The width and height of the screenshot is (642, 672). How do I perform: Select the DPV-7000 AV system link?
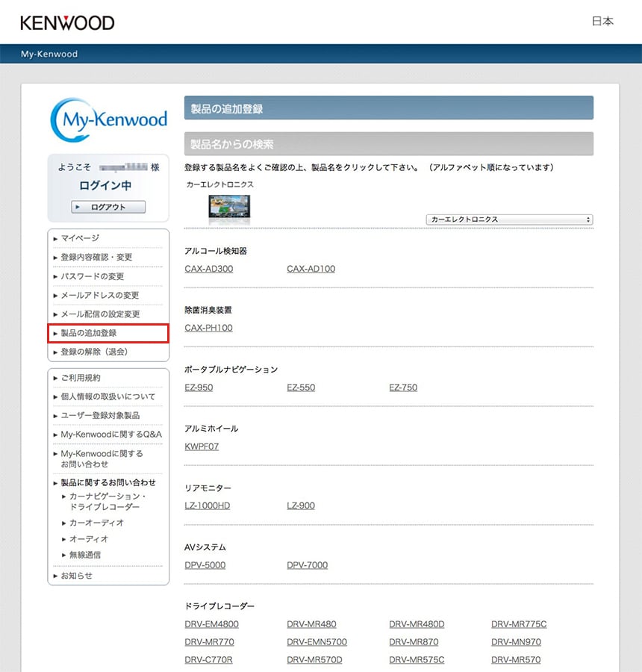tap(307, 565)
